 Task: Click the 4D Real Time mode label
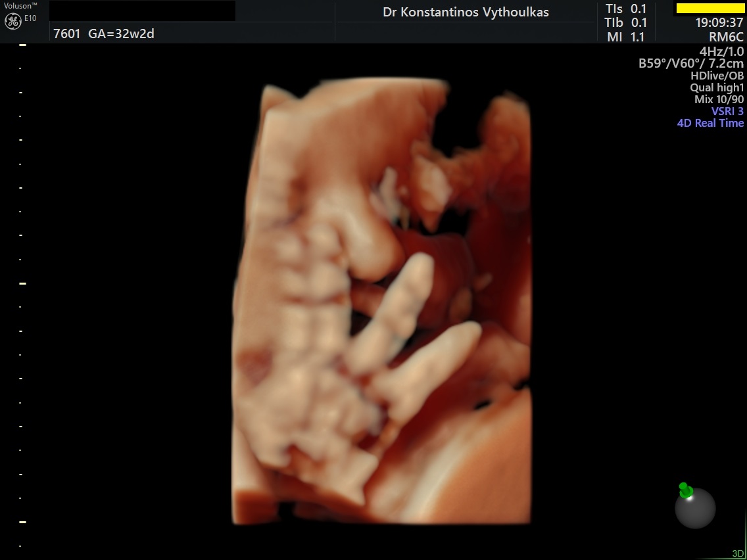710,123
